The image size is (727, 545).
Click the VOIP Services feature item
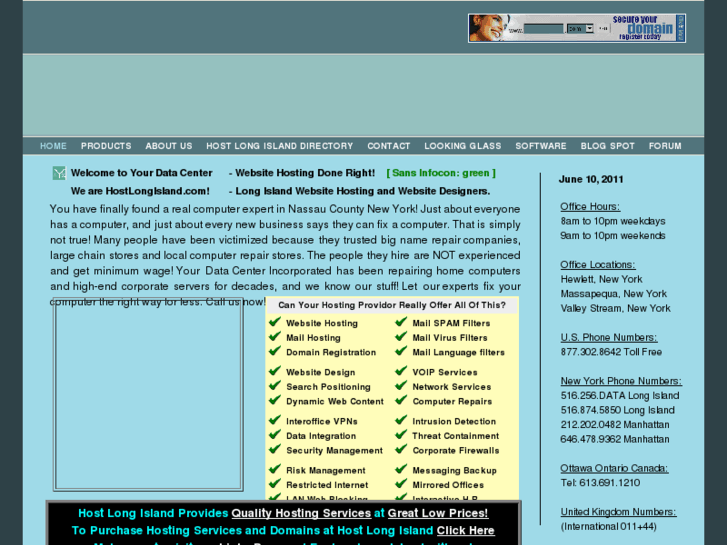click(x=445, y=372)
